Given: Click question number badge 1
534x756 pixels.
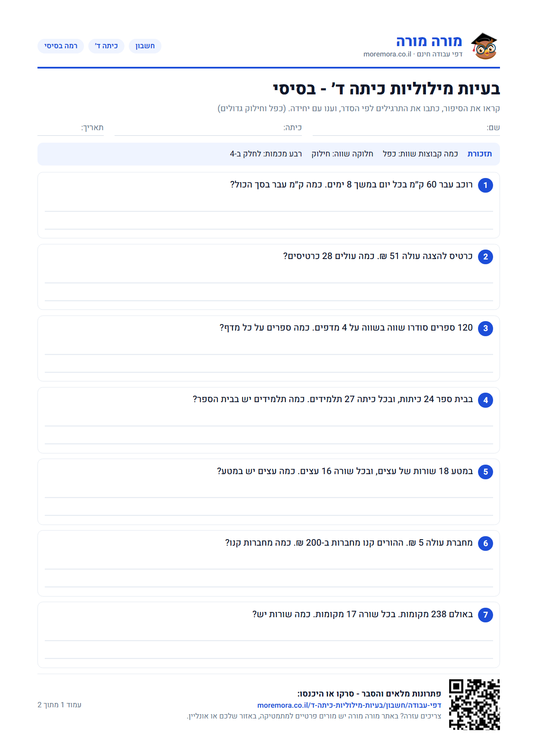Looking at the screenshot, I should pyautogui.click(x=485, y=185).
